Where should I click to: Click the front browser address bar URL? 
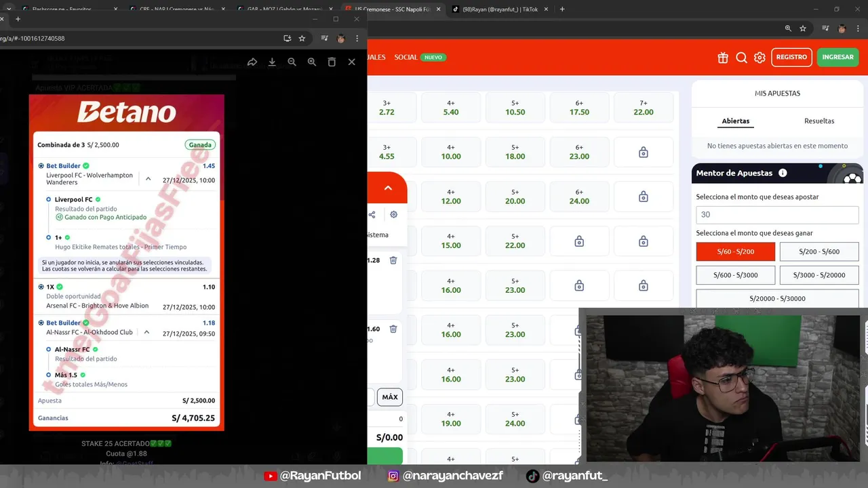click(33, 39)
